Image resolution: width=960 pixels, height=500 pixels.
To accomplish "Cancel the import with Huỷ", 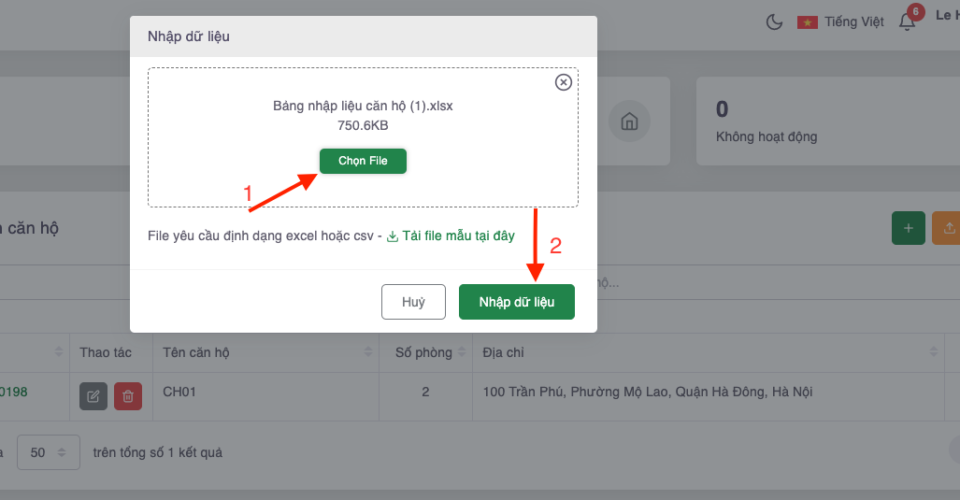I will pos(413,302).
